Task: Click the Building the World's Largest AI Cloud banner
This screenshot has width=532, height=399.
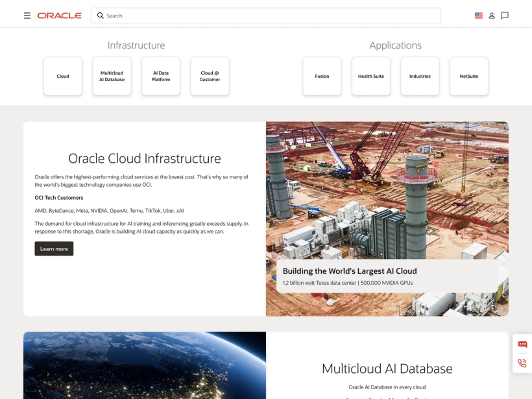Action: [387, 276]
